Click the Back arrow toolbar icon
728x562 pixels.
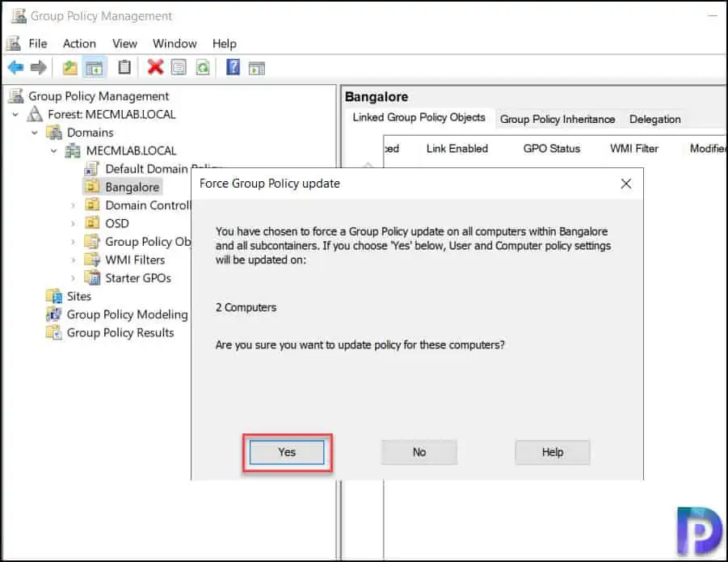pos(16,68)
